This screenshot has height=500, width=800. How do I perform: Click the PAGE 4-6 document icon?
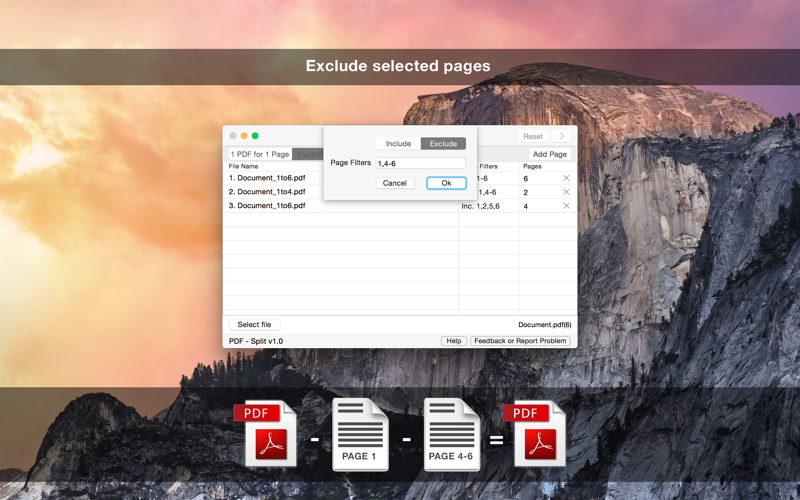pos(452,434)
